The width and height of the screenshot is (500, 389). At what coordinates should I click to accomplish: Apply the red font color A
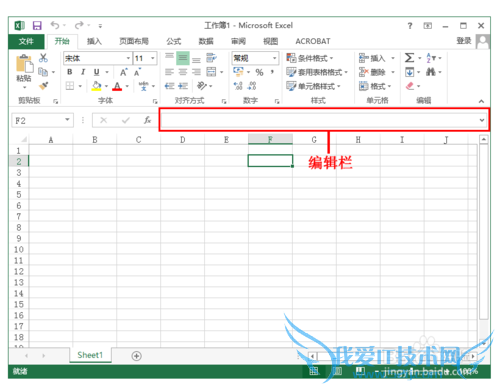117,86
